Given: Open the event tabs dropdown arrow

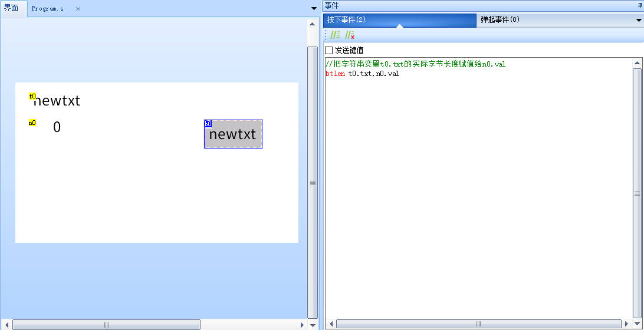Looking at the screenshot, I should point(639,20).
